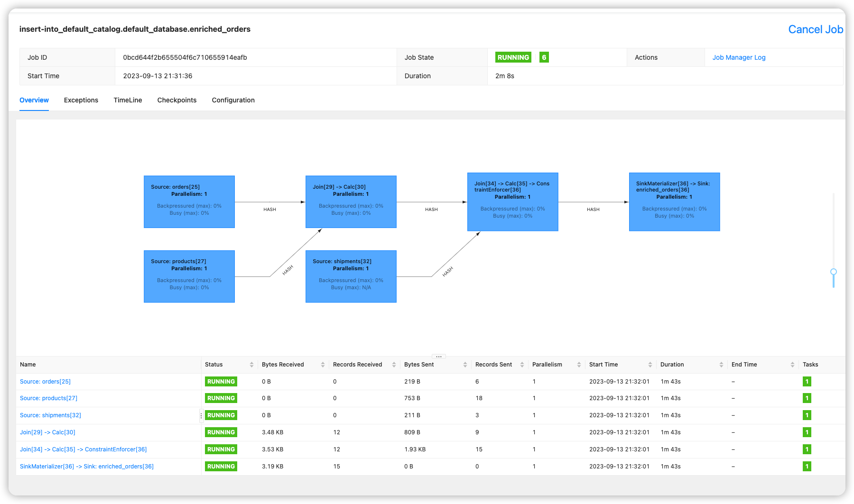Sort by Parallelism column

click(x=579, y=365)
